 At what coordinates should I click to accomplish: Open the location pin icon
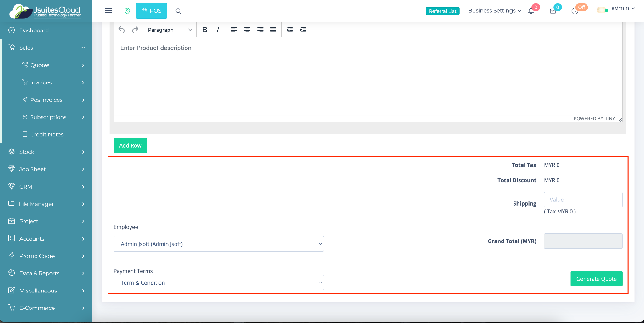click(127, 11)
